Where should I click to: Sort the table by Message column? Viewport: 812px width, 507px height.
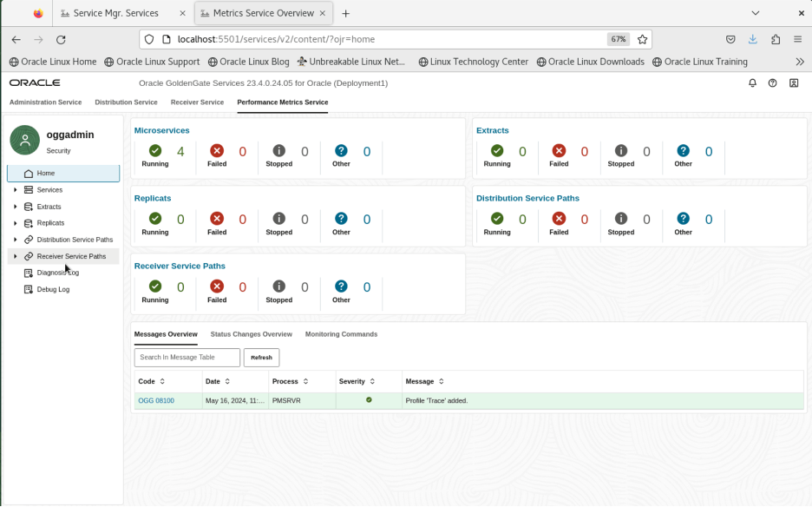coord(442,381)
